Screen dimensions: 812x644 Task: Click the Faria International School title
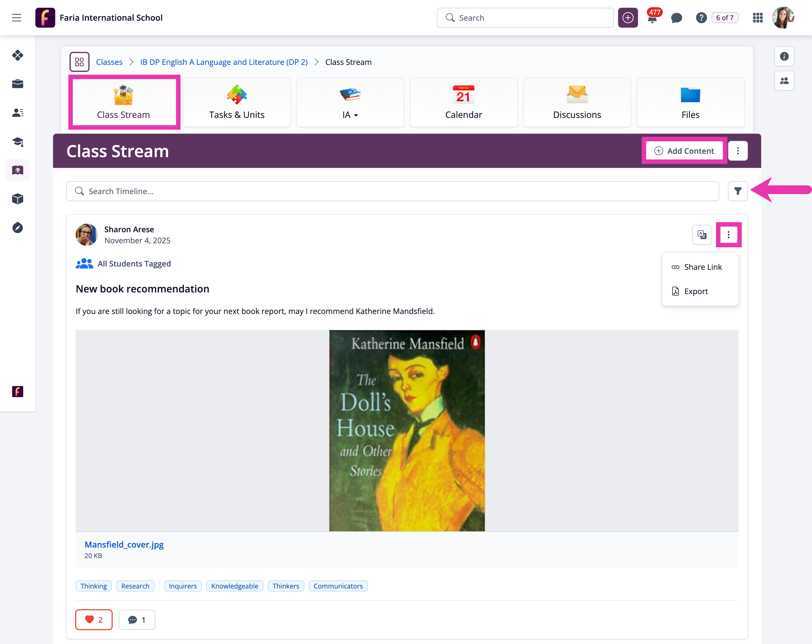[111, 18]
